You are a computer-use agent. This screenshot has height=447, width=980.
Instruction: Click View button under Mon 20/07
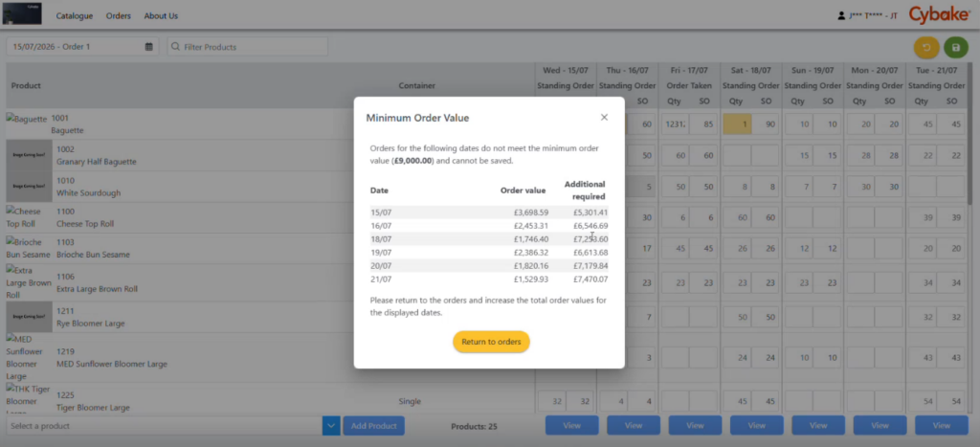click(x=880, y=426)
